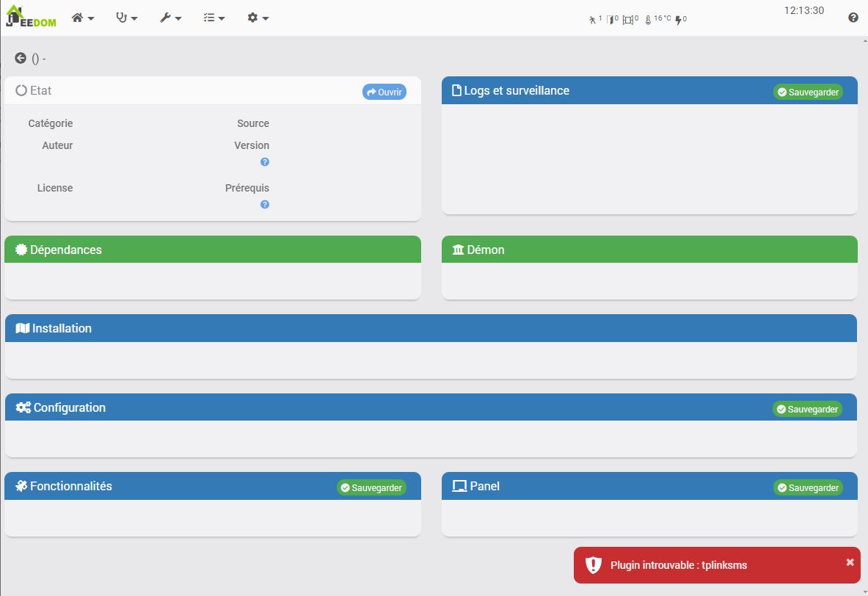Click the clock showing 12:13:30
Screen dimensions: 868x596
803,10
